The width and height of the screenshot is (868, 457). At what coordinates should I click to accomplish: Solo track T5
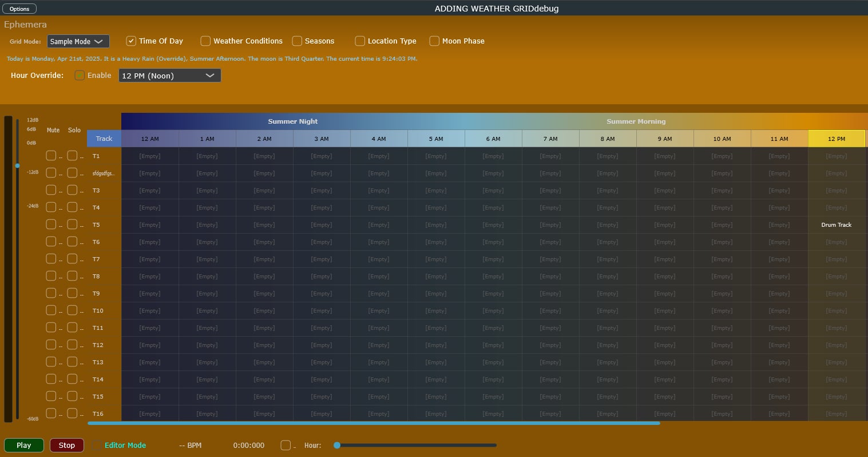[72, 224]
